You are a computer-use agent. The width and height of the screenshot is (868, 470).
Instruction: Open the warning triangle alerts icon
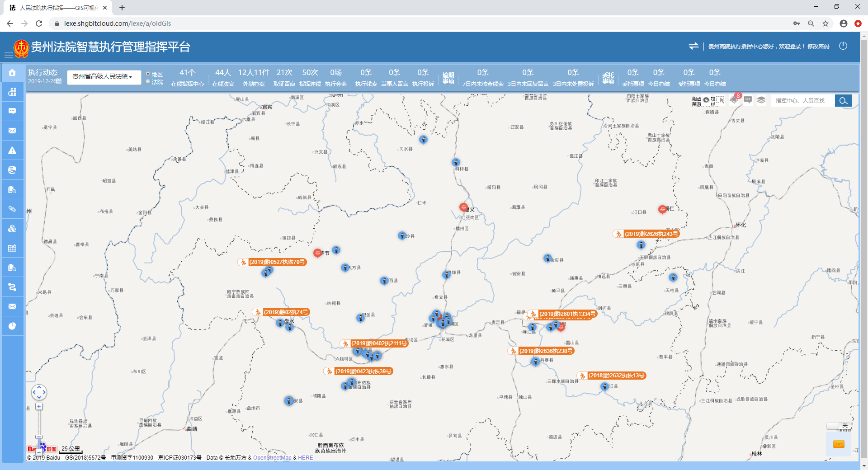(12, 150)
